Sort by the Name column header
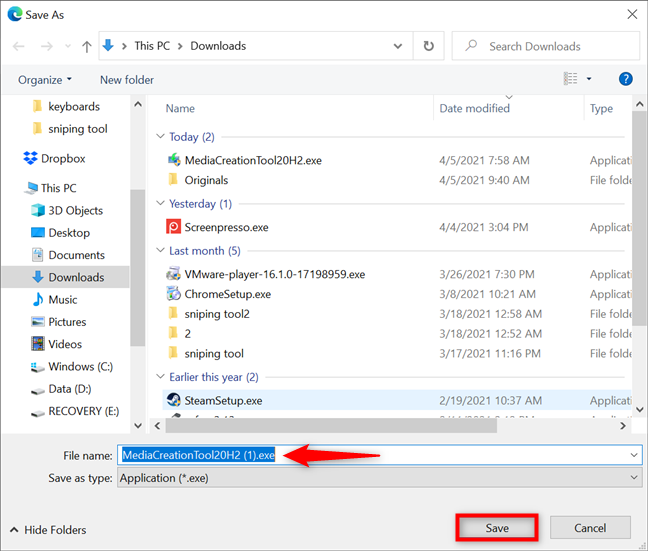Image resolution: width=648 pixels, height=551 pixels. point(180,108)
